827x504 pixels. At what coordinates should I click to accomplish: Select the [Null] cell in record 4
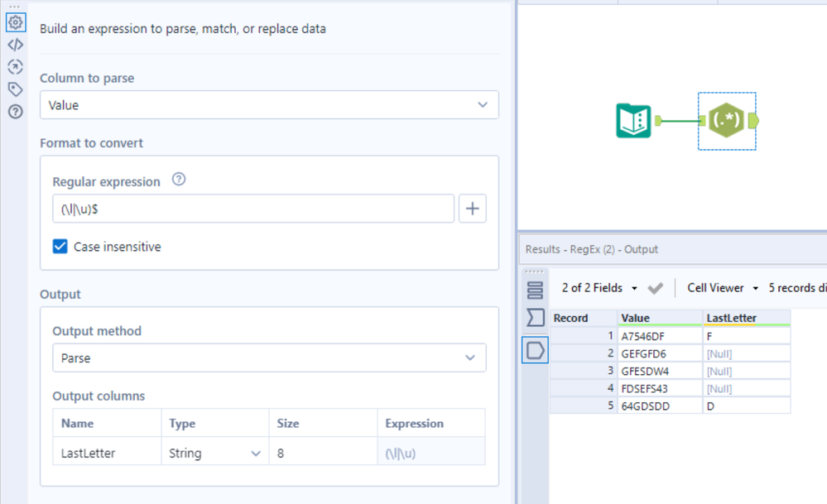[x=747, y=388]
